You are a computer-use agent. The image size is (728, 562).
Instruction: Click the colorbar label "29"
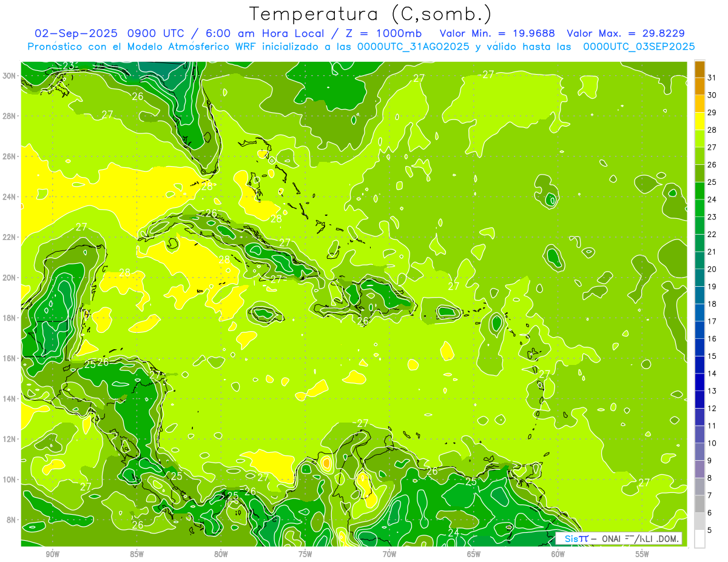[712, 112]
